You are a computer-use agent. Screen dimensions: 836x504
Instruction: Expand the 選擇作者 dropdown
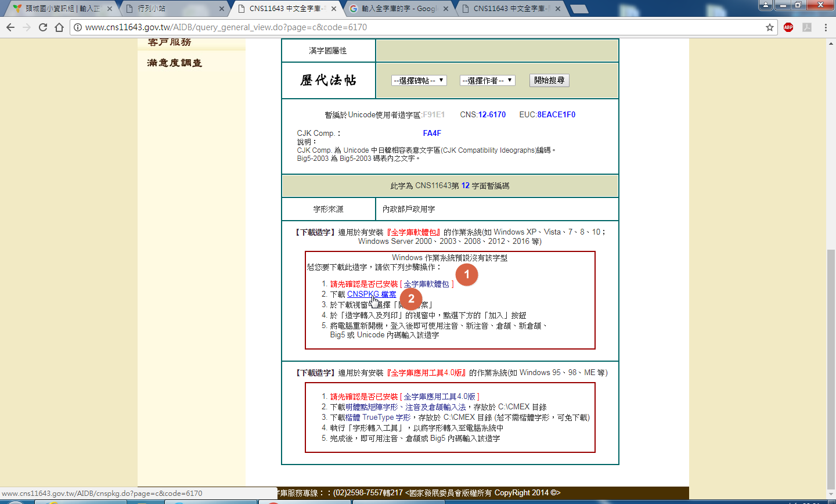(488, 81)
